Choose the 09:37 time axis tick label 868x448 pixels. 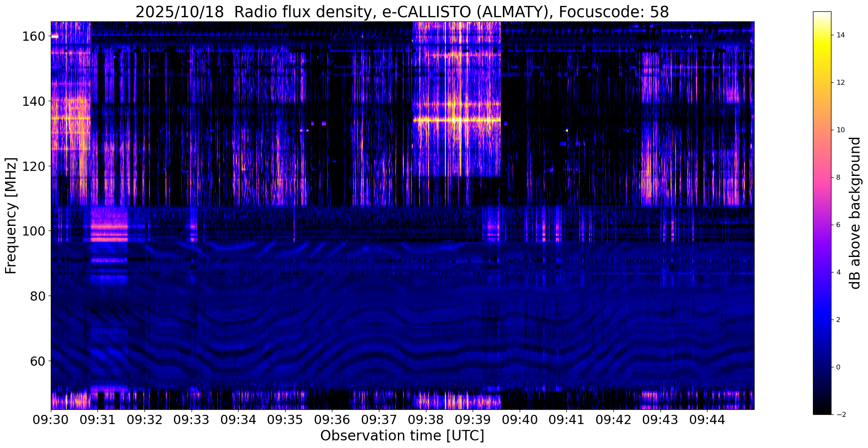(379, 419)
